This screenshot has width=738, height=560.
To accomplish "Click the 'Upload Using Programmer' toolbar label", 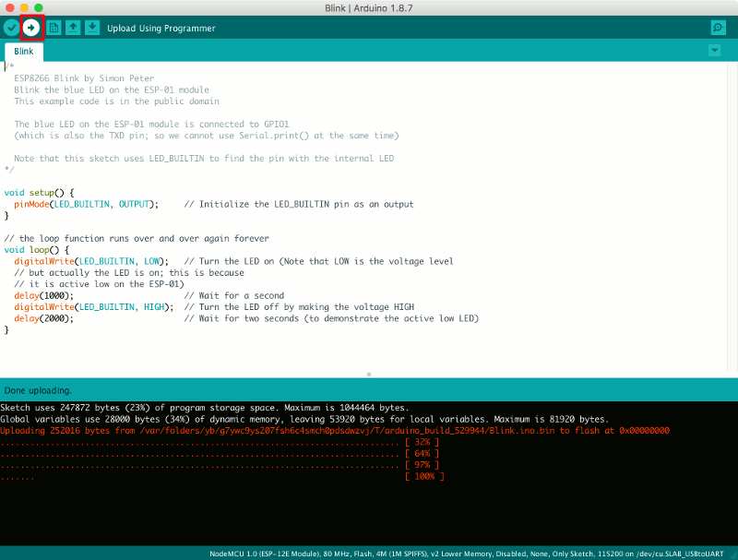I will click(x=161, y=29).
